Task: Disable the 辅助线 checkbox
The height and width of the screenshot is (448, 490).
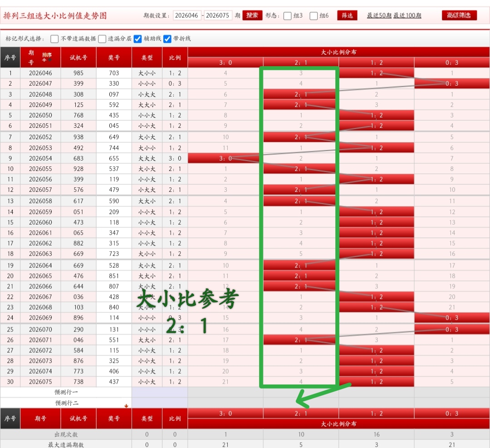Action: coord(137,39)
